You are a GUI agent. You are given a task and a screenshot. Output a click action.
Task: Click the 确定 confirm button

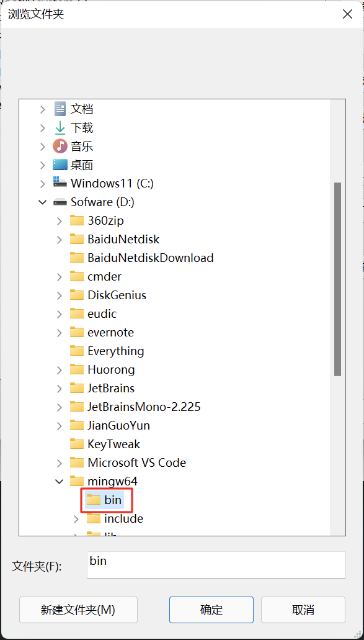click(x=211, y=610)
